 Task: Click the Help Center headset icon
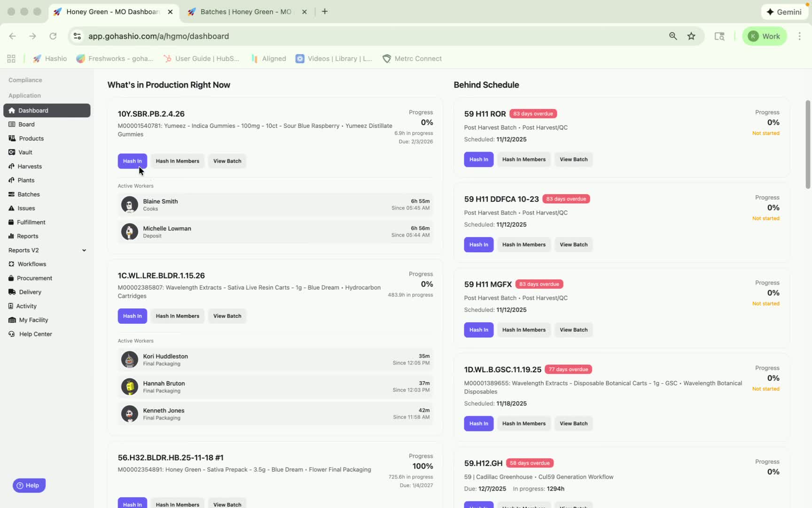tap(12, 334)
